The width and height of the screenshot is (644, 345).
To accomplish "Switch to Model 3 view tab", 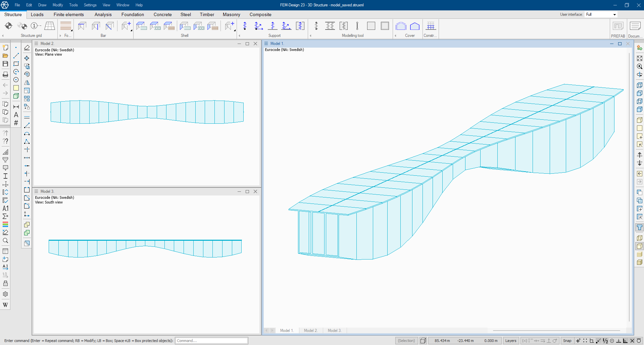I will 334,331.
